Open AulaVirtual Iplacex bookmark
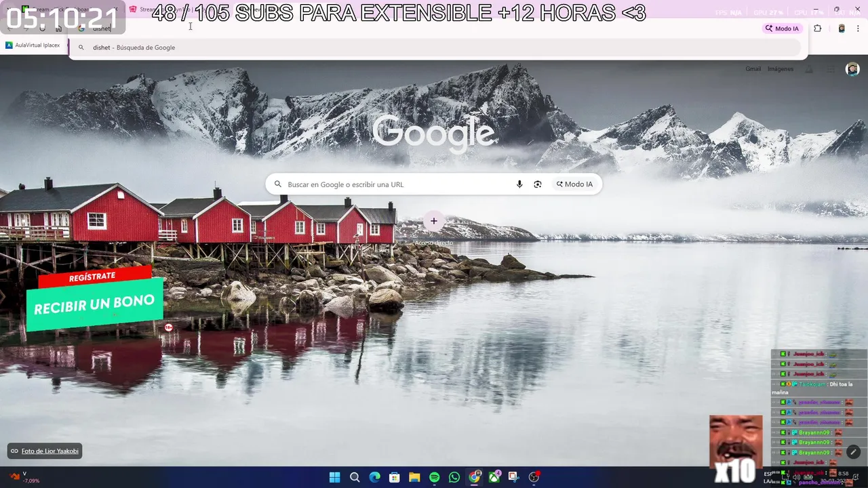The image size is (868, 488). (33, 45)
